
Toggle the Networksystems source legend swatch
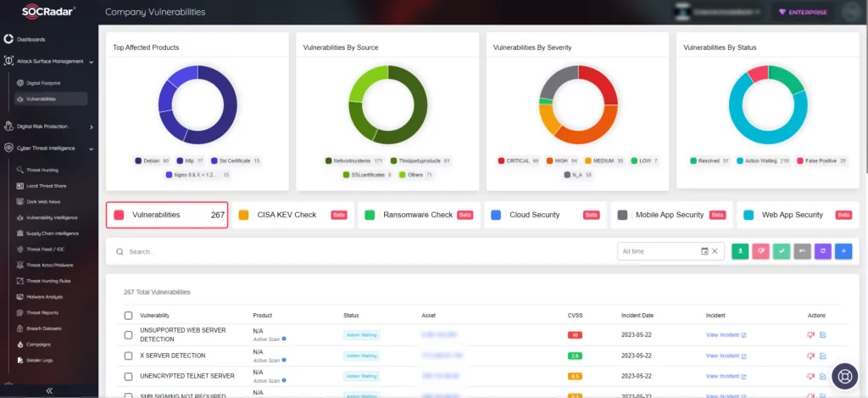click(329, 160)
